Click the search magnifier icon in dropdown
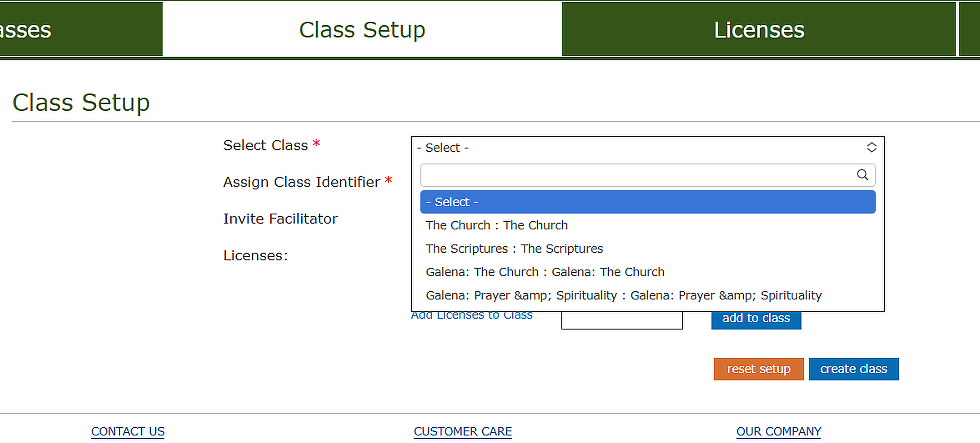980x443 pixels. [863, 175]
